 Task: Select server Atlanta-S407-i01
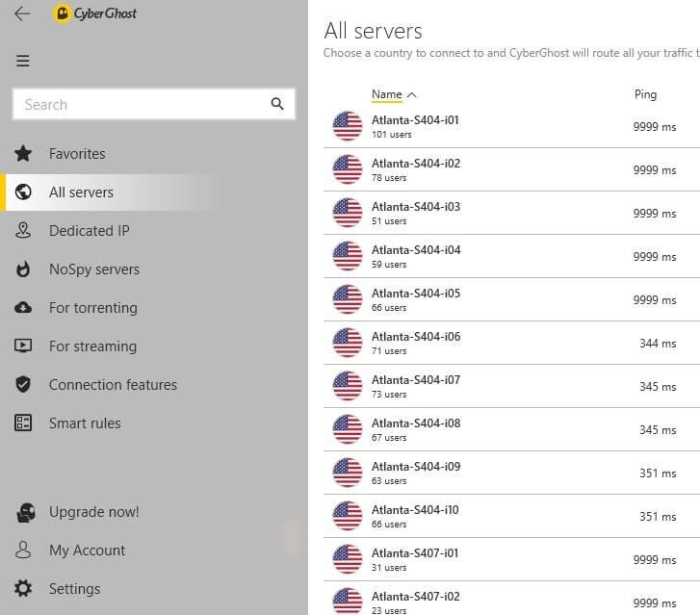coord(511,559)
